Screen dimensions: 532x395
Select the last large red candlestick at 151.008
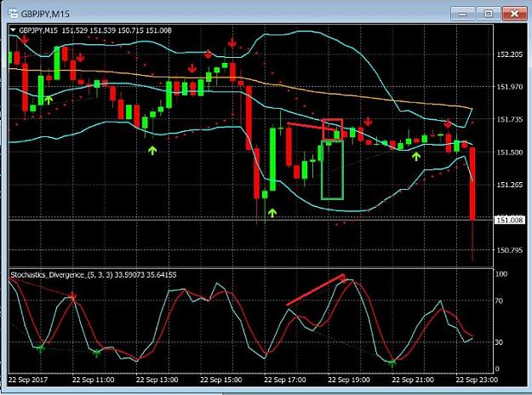(x=472, y=184)
